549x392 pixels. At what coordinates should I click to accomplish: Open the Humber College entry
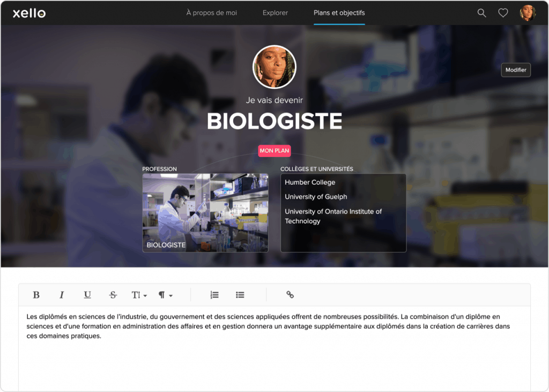tap(310, 183)
